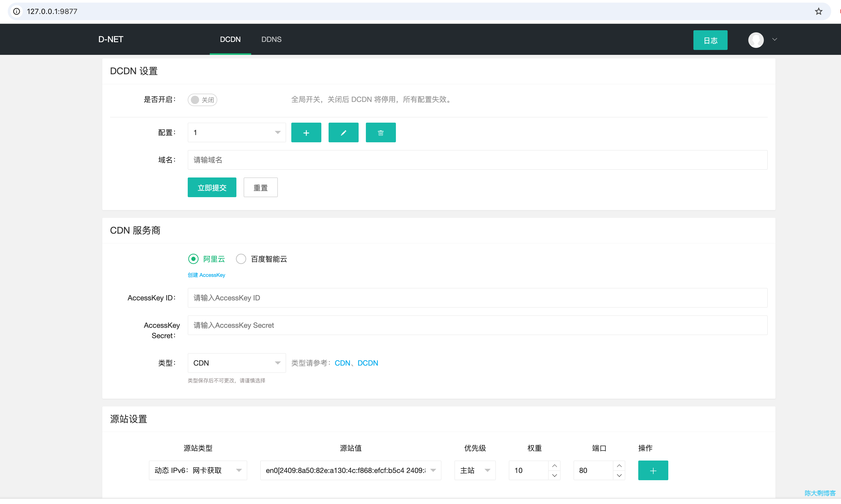Open the 配置 dropdown
The height and width of the screenshot is (504, 841).
pos(236,132)
